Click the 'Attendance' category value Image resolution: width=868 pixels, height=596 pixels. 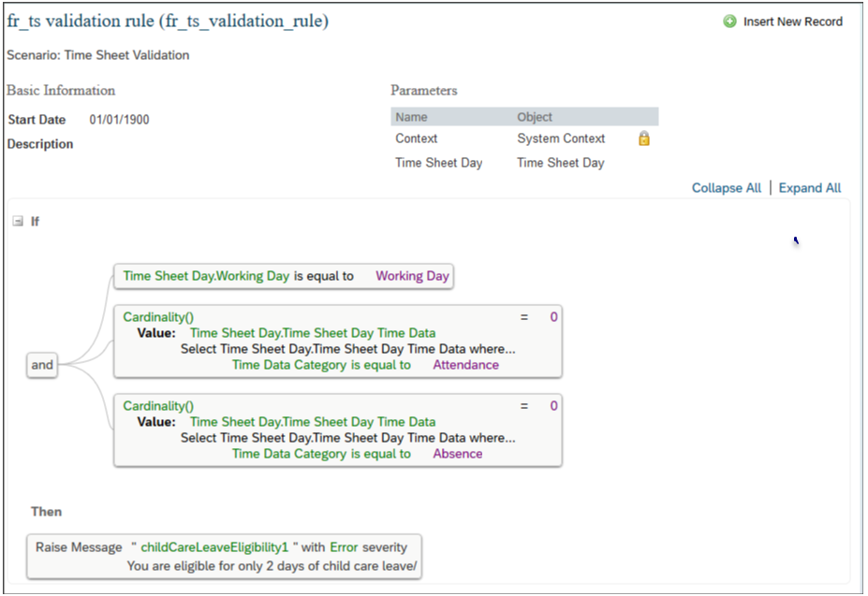tap(466, 365)
